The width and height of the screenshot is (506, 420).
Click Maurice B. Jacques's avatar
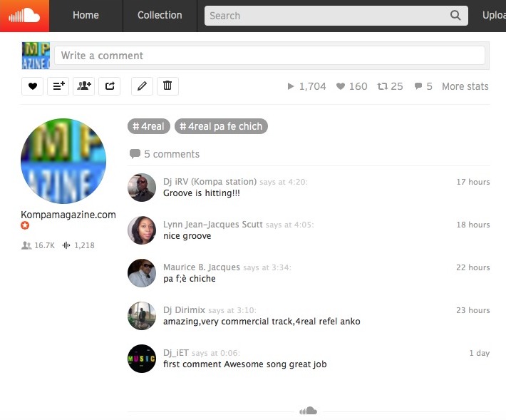pyautogui.click(x=142, y=273)
